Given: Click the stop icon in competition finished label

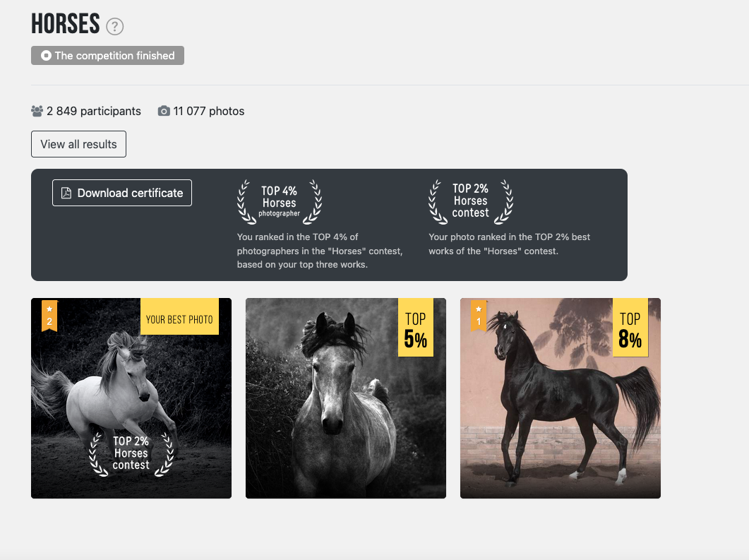Looking at the screenshot, I should (46, 55).
